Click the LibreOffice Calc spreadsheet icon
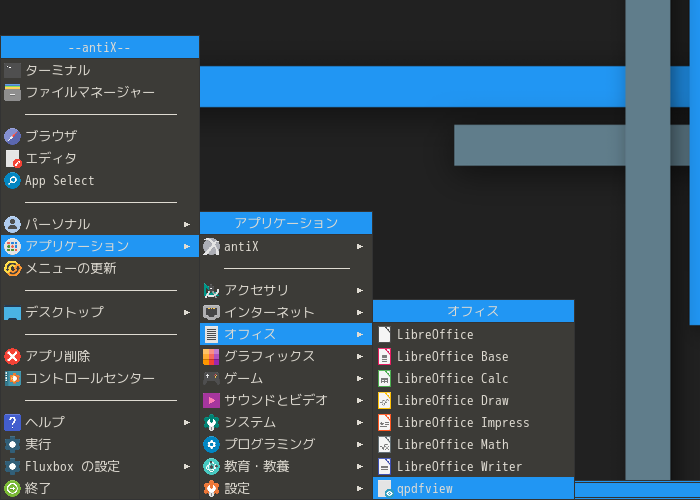Image resolution: width=700 pixels, height=500 pixels. pyautogui.click(x=384, y=378)
